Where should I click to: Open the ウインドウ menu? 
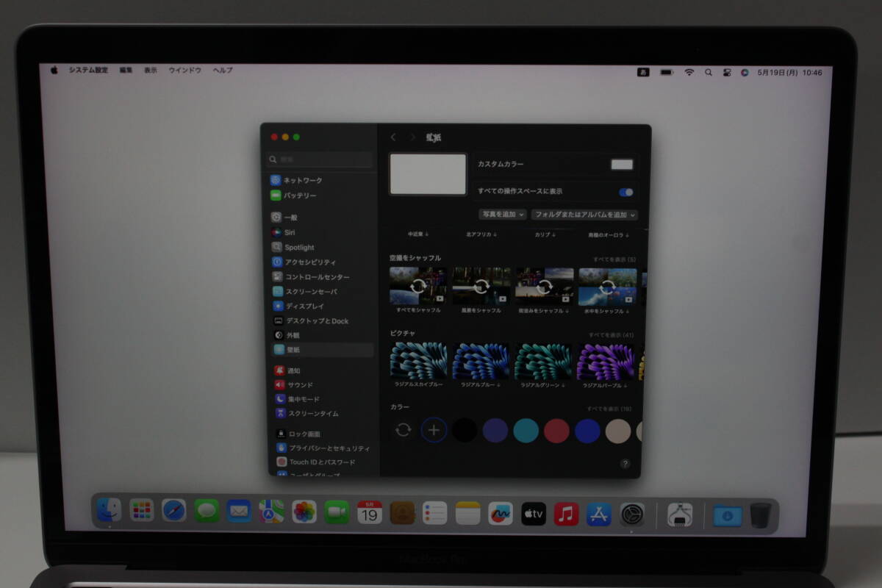tap(184, 71)
